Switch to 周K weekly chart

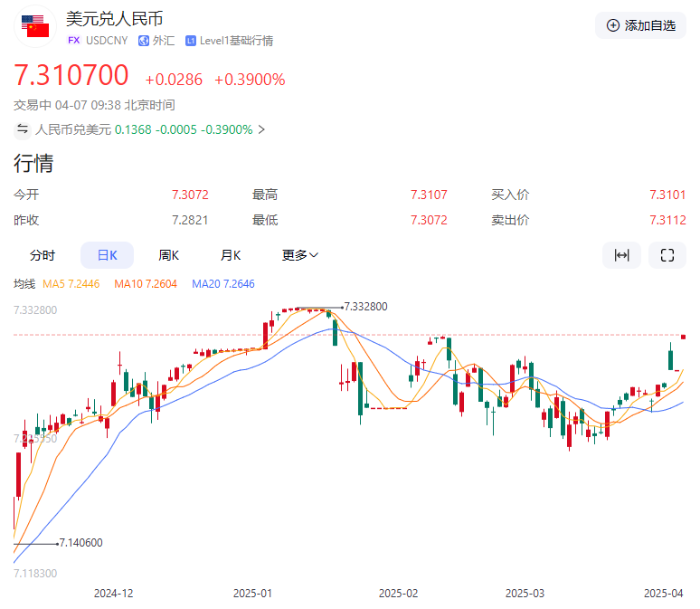coord(168,255)
